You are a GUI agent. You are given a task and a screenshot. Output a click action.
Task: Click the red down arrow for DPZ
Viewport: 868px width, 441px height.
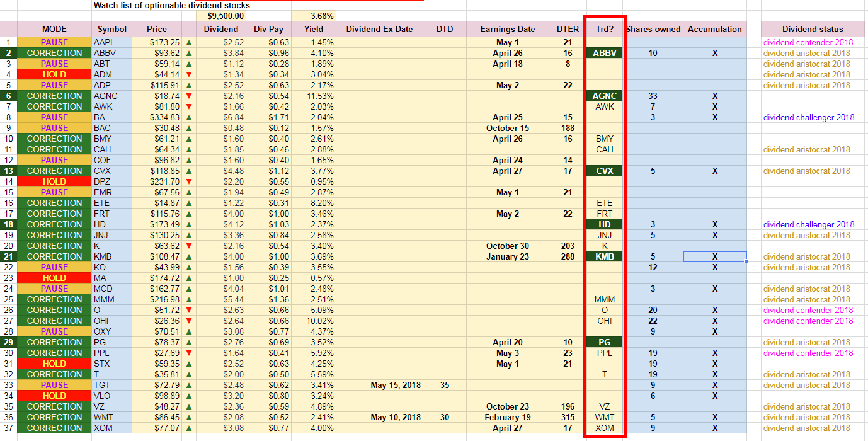click(x=189, y=181)
